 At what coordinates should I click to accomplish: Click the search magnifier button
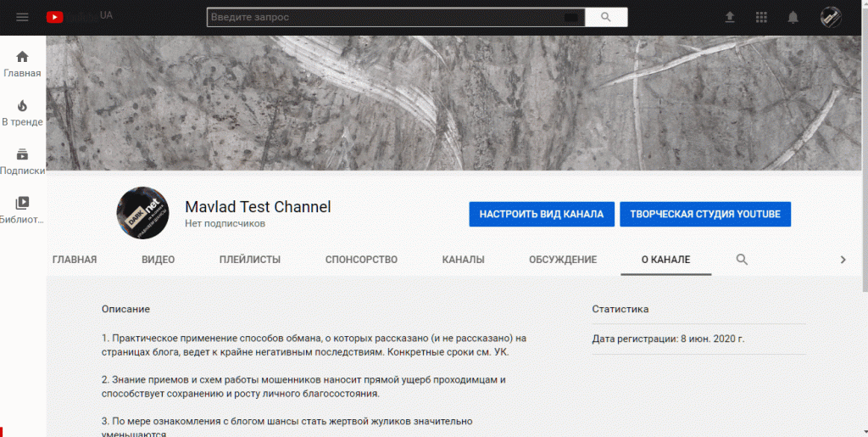[605, 17]
